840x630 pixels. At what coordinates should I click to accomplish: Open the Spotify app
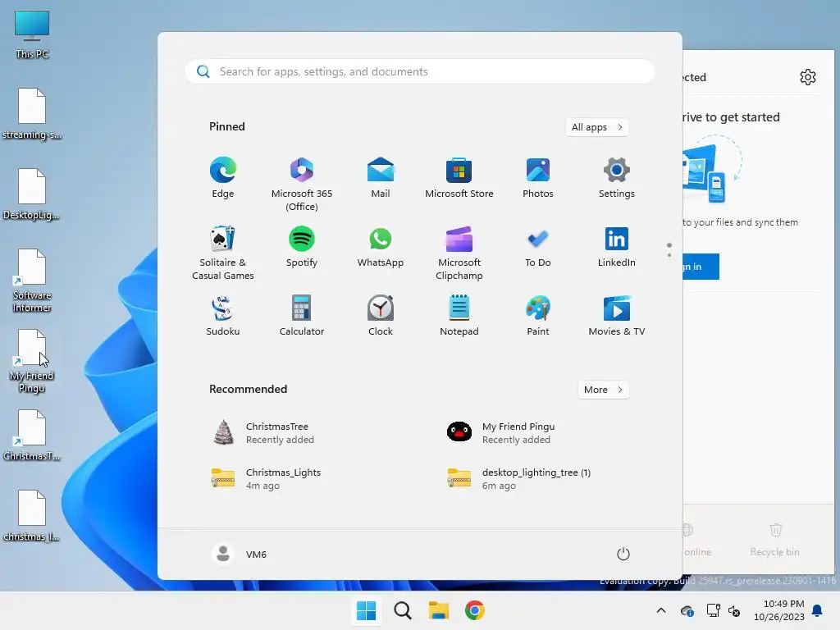pyautogui.click(x=302, y=248)
